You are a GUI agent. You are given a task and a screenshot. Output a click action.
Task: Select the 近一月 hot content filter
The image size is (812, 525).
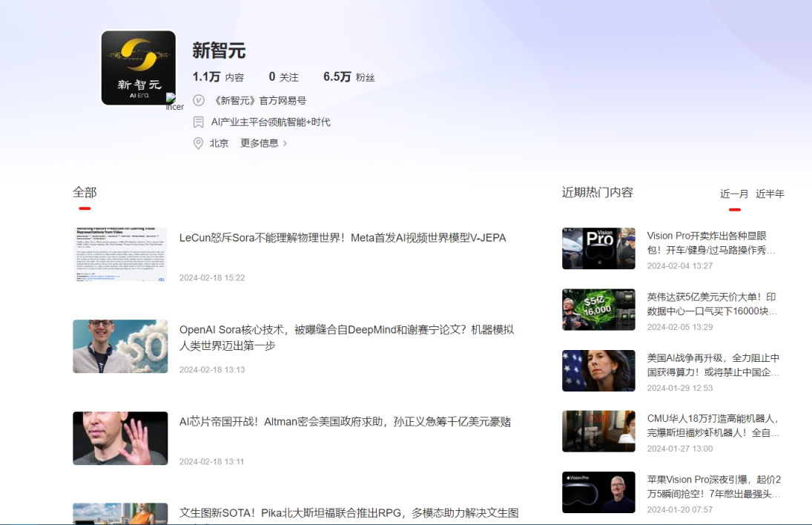click(734, 194)
